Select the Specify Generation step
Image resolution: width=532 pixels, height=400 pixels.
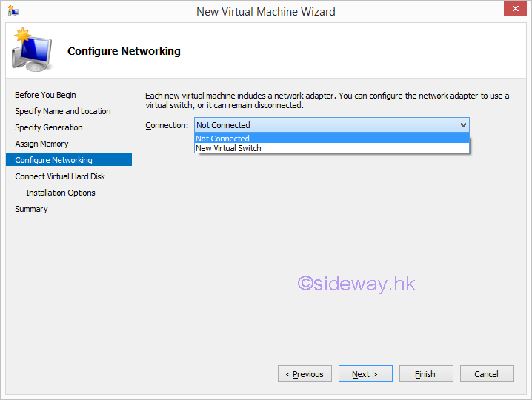49,127
